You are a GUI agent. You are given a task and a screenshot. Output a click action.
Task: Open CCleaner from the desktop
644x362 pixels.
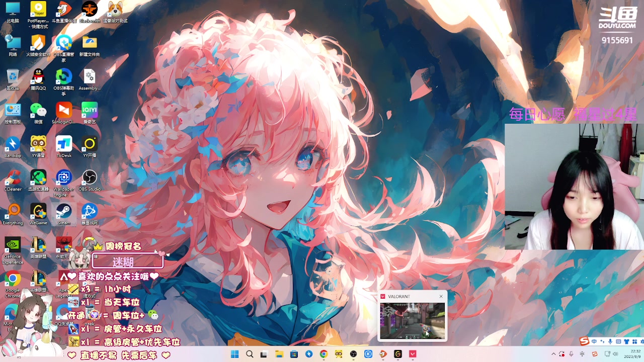[x=13, y=180]
